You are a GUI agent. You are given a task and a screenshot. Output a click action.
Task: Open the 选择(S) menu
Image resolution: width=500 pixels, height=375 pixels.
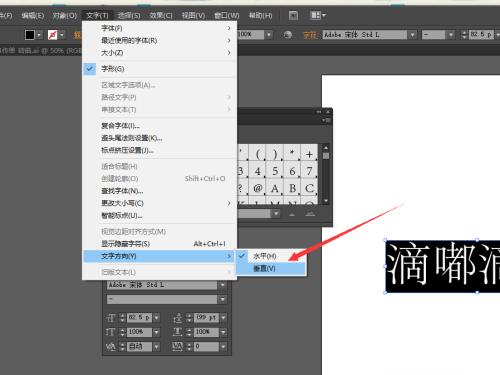[129, 16]
